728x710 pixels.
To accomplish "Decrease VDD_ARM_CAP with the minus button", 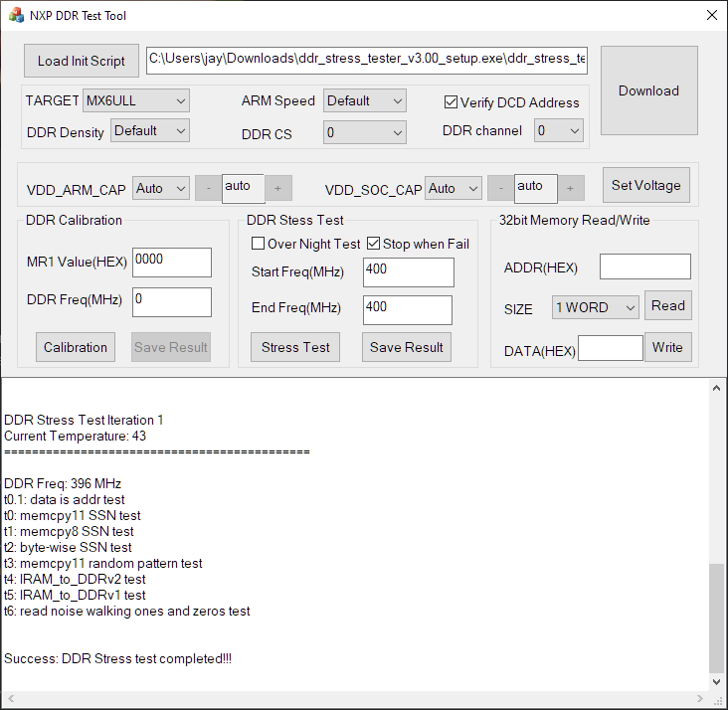I will point(209,188).
